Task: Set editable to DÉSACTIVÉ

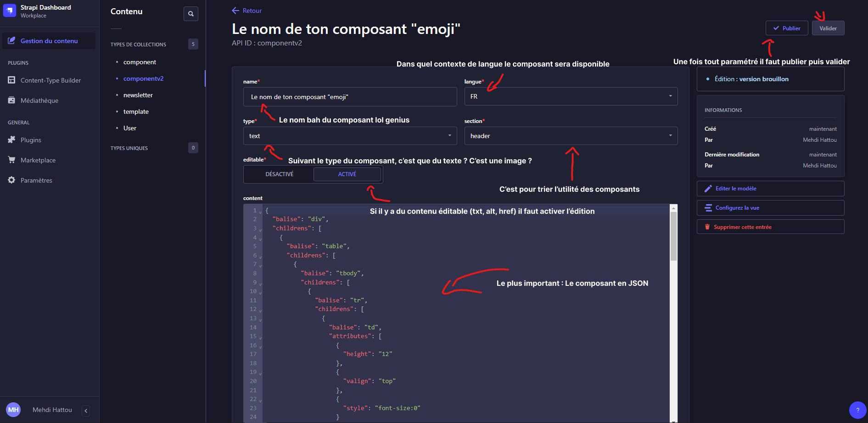Action: [x=279, y=174]
